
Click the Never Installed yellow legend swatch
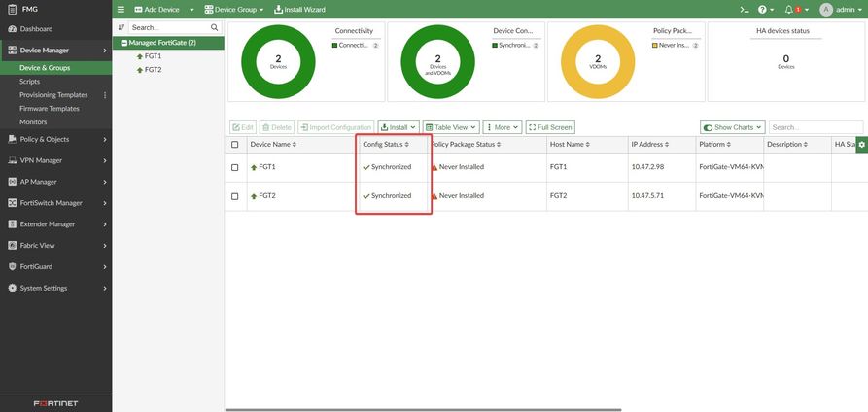pyautogui.click(x=655, y=46)
